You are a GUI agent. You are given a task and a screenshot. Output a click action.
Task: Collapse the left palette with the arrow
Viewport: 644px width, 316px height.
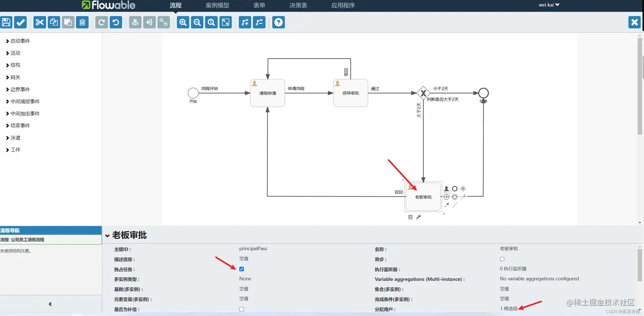point(50,304)
